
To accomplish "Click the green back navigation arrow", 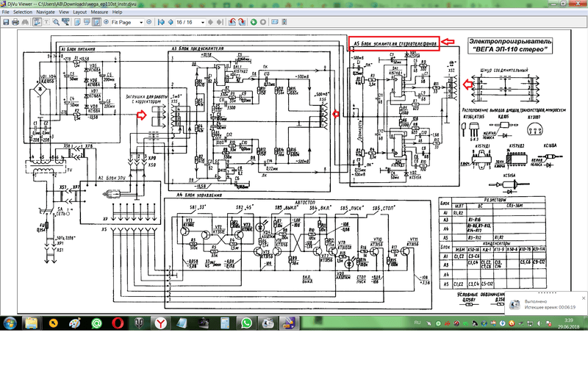I will pyautogui.click(x=254, y=22).
